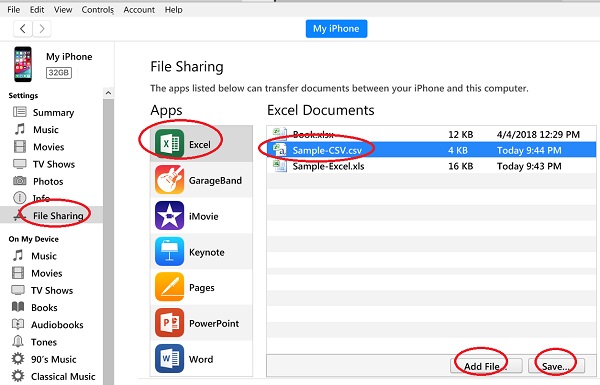
Task: Select the Excel app icon
Action: click(x=170, y=144)
